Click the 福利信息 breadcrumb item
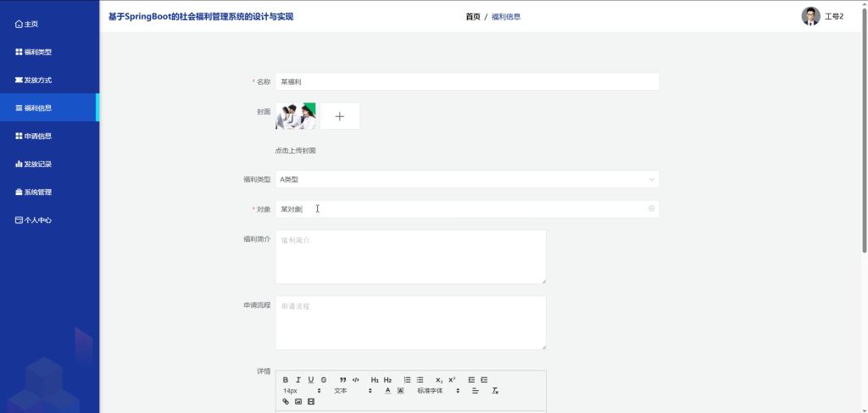Screen dimensions: 868x413 coord(506,17)
